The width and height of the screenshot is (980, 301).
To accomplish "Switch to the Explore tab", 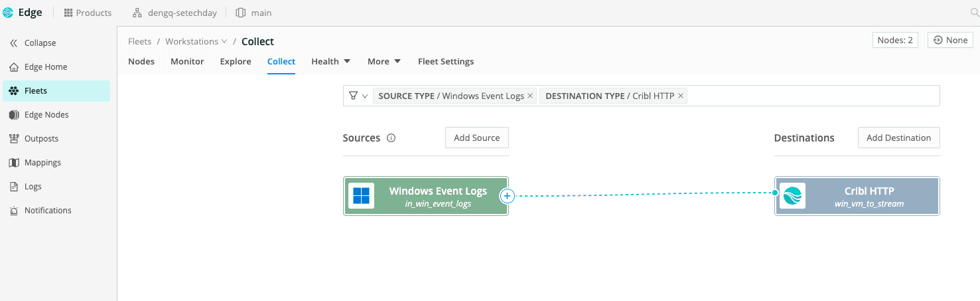I will [236, 62].
